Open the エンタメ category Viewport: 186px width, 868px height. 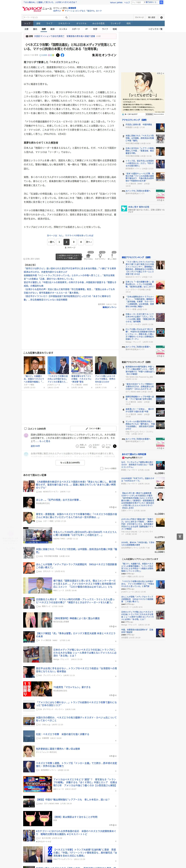63,29
